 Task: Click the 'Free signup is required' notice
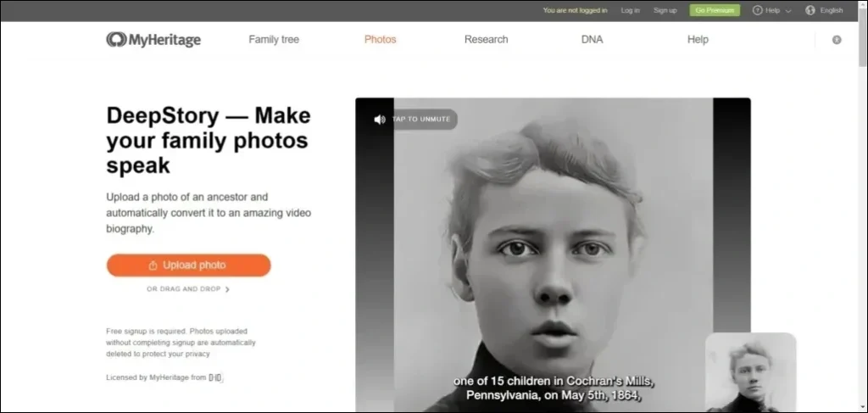181,343
